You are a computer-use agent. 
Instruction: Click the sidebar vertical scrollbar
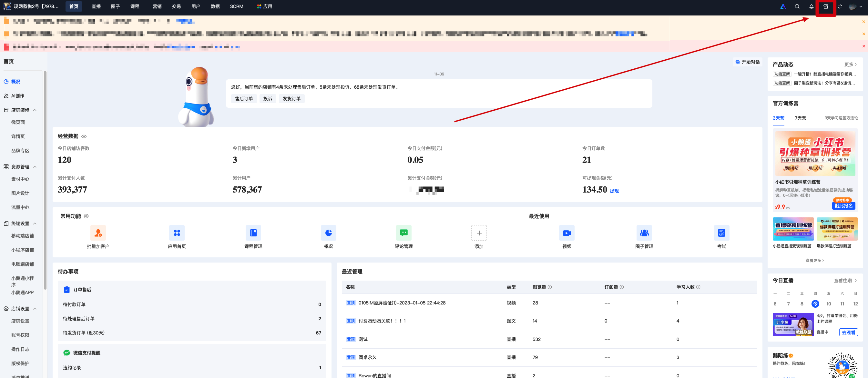[45, 180]
